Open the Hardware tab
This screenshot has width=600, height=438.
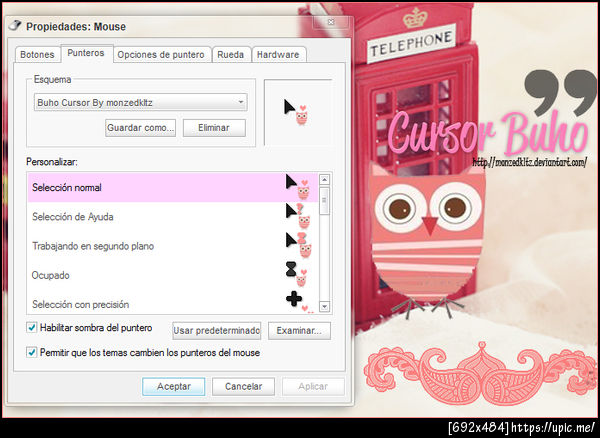click(x=278, y=55)
